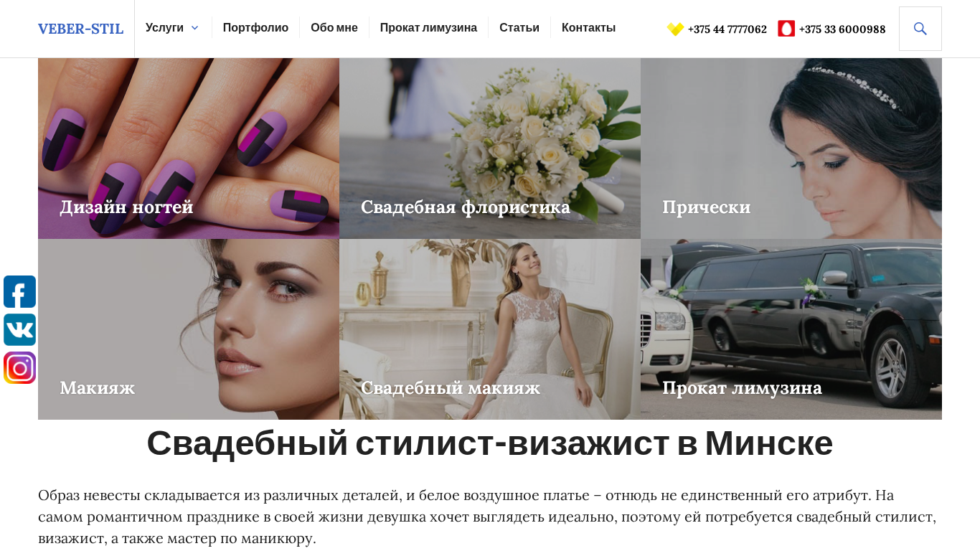The width and height of the screenshot is (980, 551).
Task: Open the Facebook social icon
Action: (19, 292)
